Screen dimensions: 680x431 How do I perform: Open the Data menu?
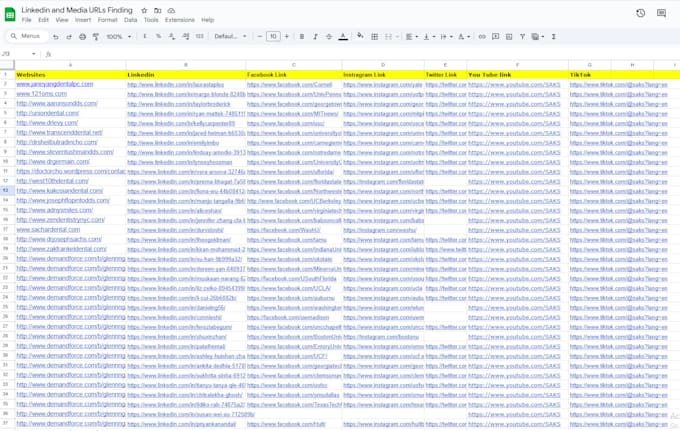point(131,20)
